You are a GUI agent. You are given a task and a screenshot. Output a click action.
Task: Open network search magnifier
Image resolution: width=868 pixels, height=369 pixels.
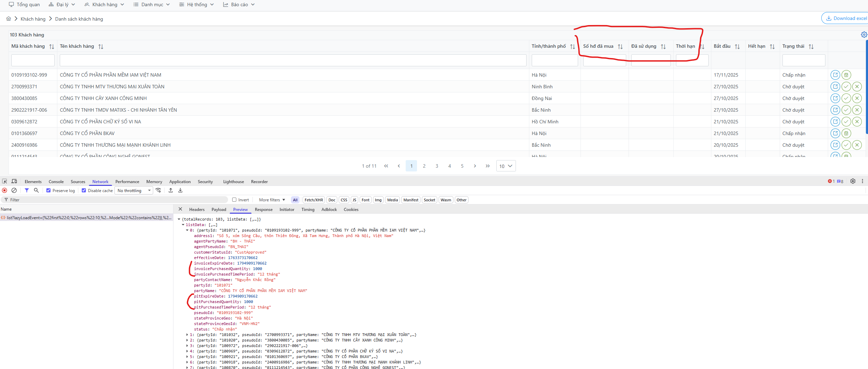click(36, 190)
